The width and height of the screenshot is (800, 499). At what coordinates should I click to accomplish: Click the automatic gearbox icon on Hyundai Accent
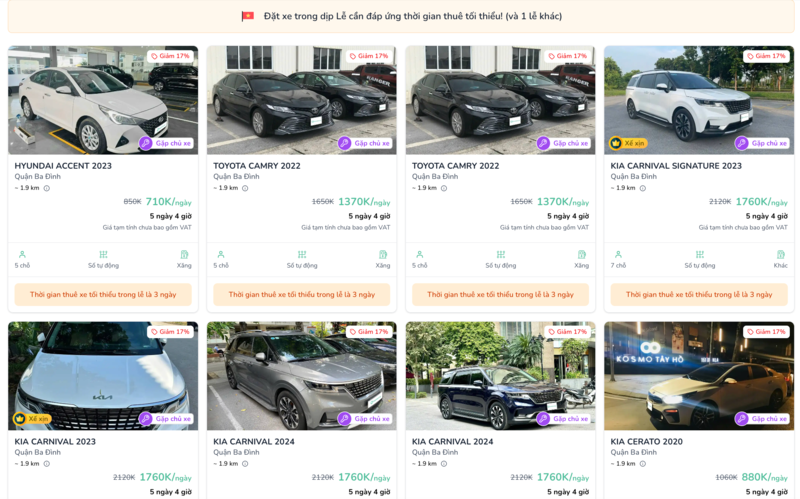tap(103, 255)
